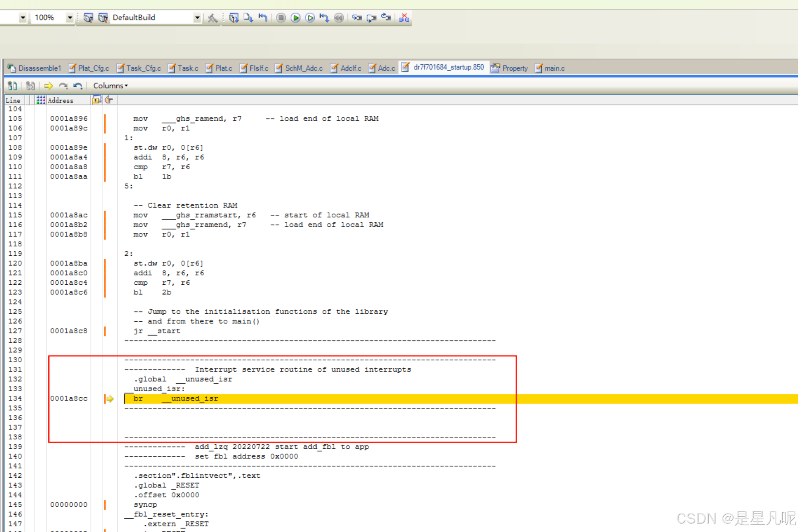The width and height of the screenshot is (798, 532).
Task: Click the PC arrow marker on line 134
Action: pos(109,398)
